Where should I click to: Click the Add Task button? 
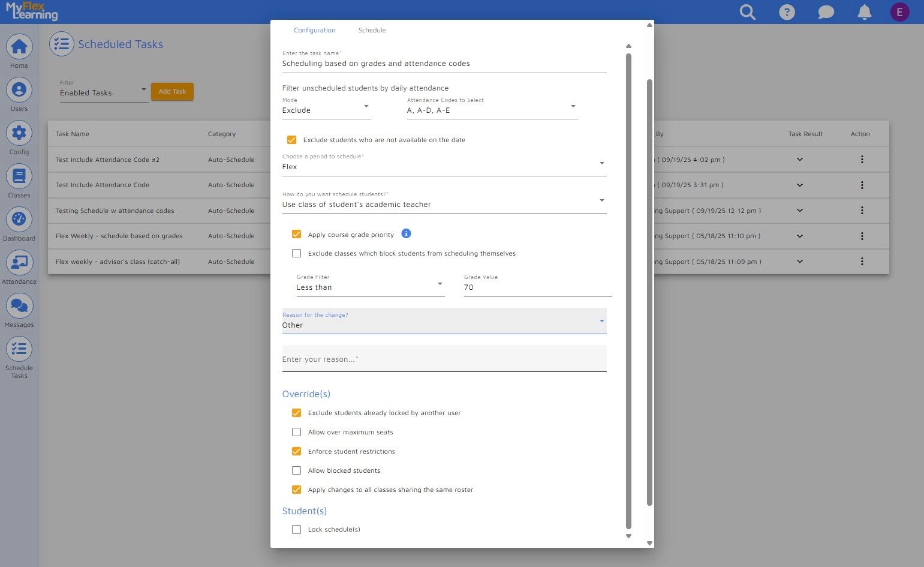click(x=172, y=91)
